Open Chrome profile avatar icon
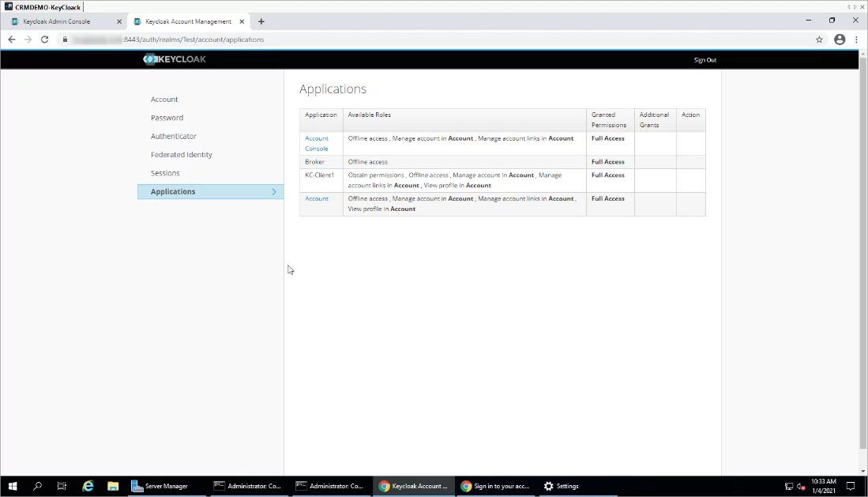This screenshot has width=868, height=497. tap(840, 40)
